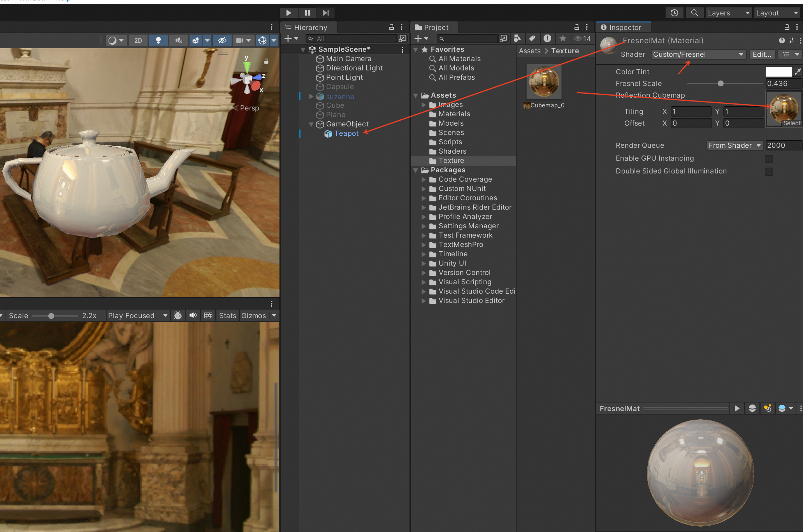The image size is (803, 532).
Task: Click Stats button in Game view
Action: 228,316
